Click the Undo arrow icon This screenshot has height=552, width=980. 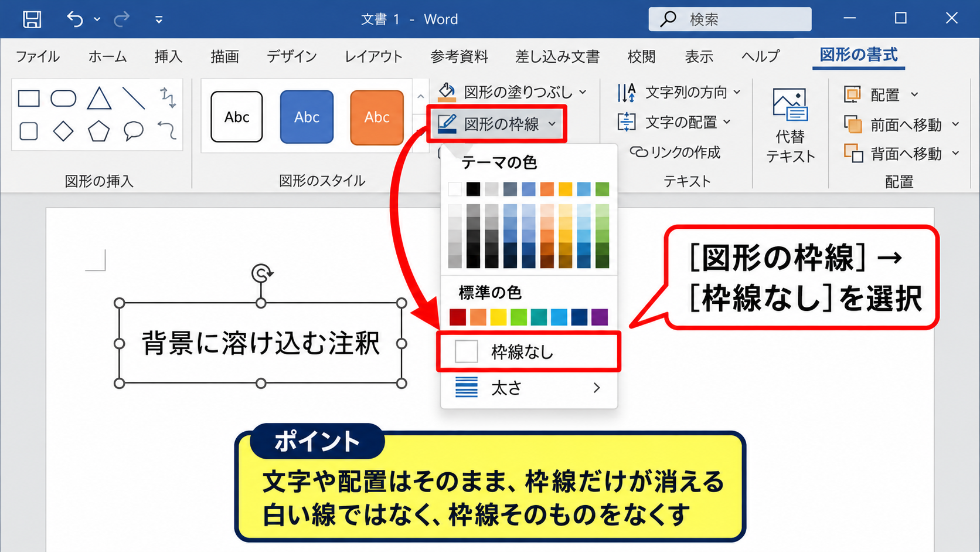click(75, 19)
